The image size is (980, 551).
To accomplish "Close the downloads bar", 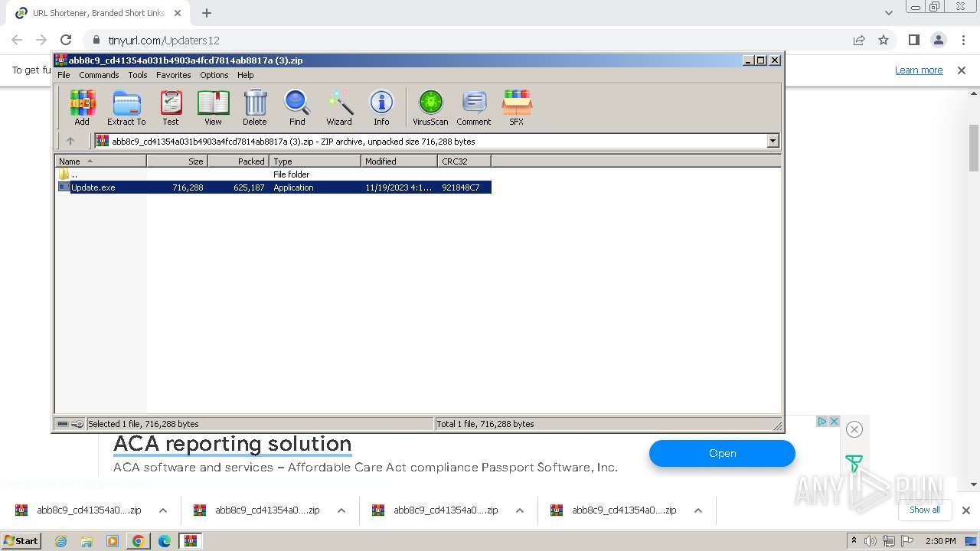I will (965, 510).
